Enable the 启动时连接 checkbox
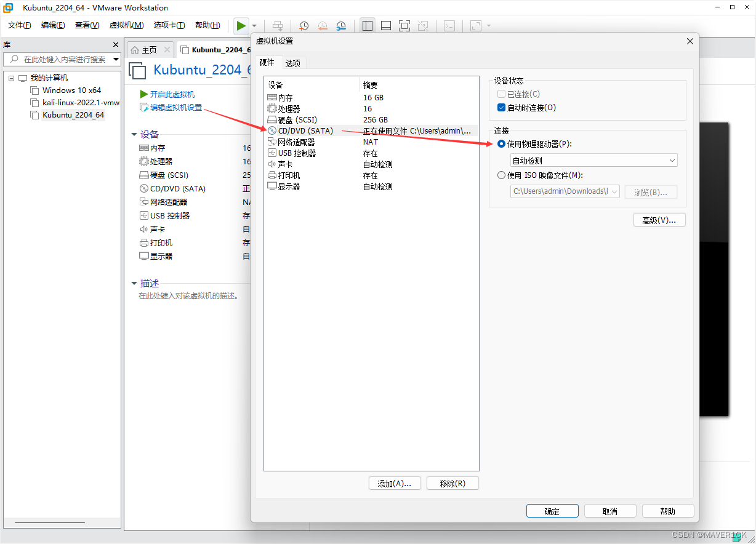 point(501,108)
